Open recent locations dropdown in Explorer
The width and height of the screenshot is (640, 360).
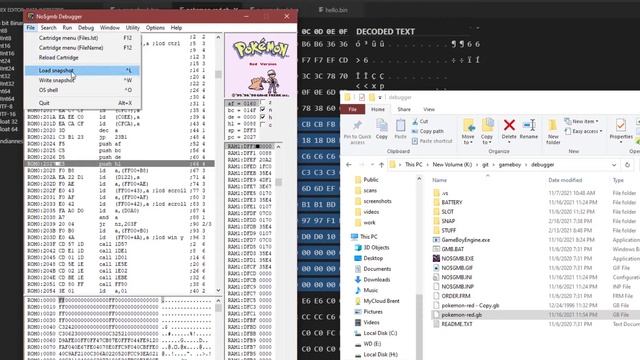tap(372, 165)
